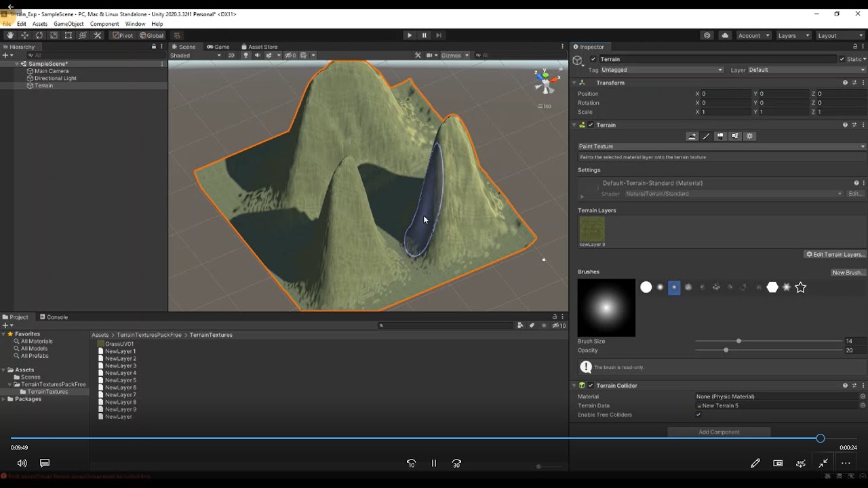Select NewLayer 5 asset
Image resolution: width=868 pixels, height=488 pixels.
(x=121, y=380)
